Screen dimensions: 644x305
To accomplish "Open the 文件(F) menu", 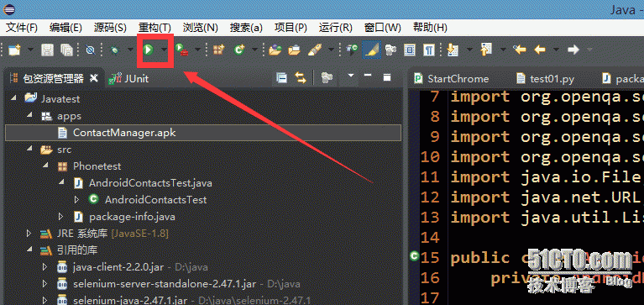I will [22, 28].
